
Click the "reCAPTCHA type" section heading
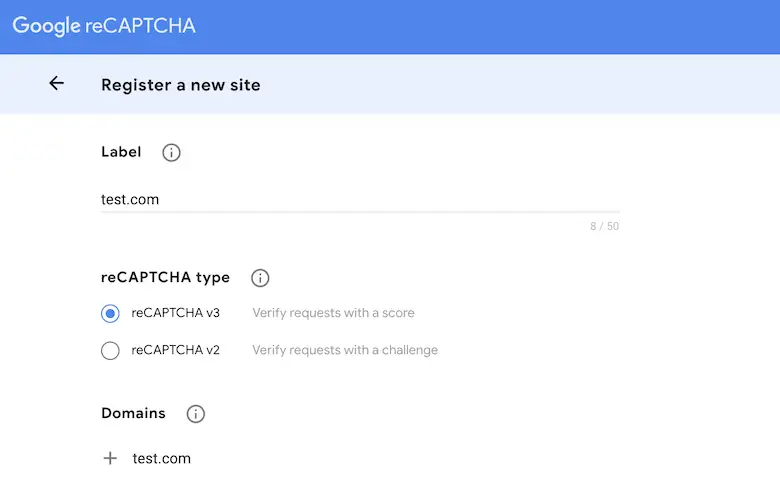[x=165, y=277]
